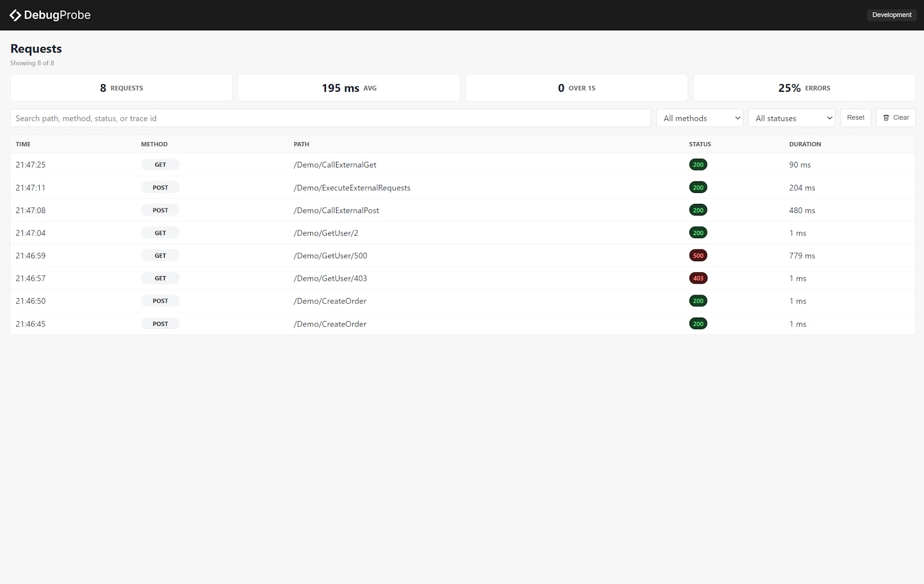924x584 pixels.
Task: Click the 200 status badge for CallExternalPost
Action: click(x=698, y=210)
